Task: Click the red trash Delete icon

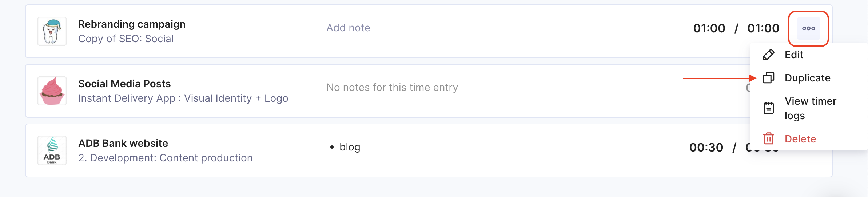Action: point(769,138)
